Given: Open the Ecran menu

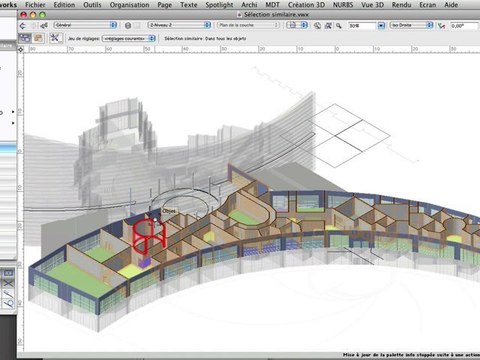Looking at the screenshot, I should point(428,5).
